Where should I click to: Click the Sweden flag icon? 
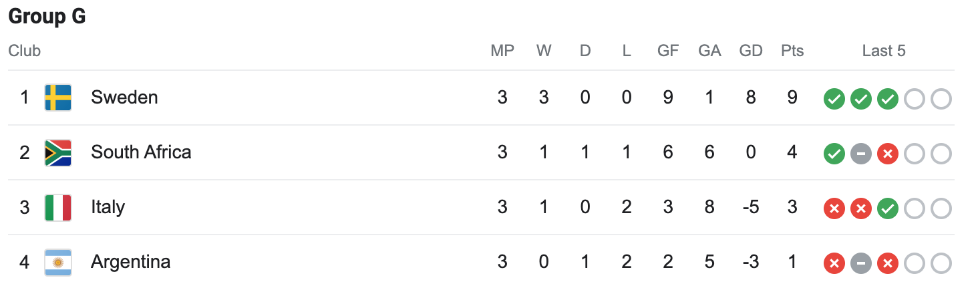tap(58, 98)
